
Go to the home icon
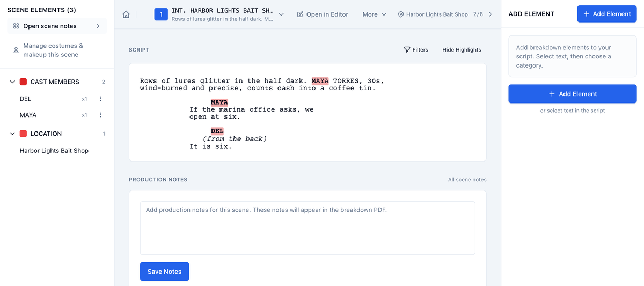pos(126,14)
